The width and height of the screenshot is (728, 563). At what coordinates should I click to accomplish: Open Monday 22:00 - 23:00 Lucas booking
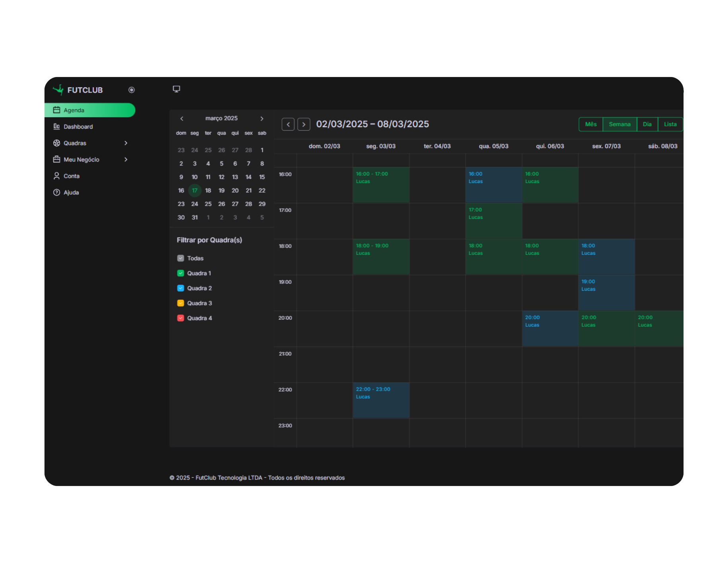click(381, 400)
